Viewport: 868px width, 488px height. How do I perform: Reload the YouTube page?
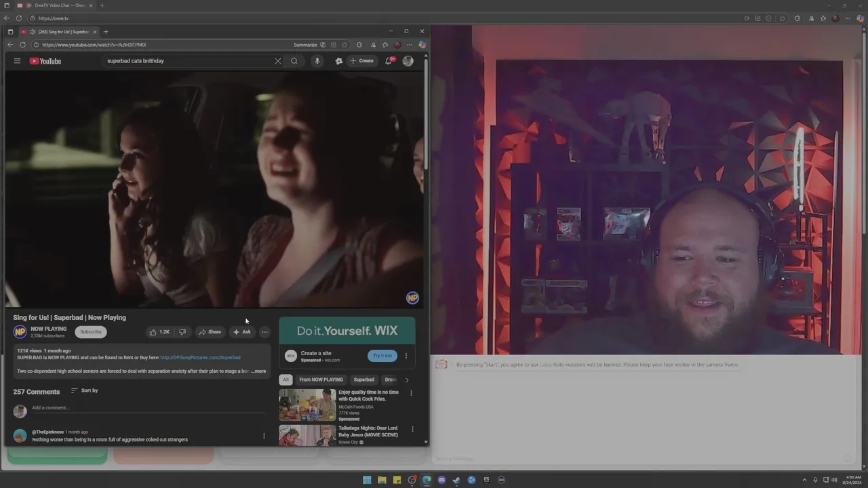click(22, 45)
